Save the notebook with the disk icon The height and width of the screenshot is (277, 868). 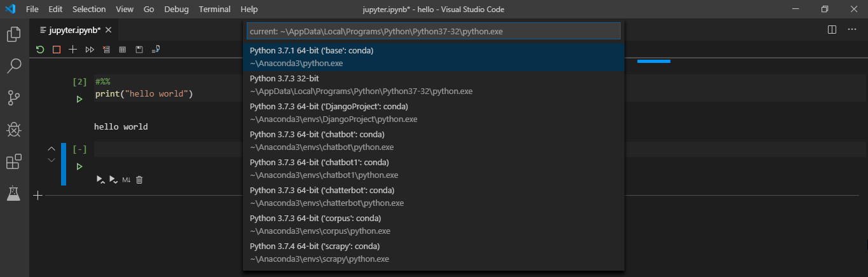(139, 50)
